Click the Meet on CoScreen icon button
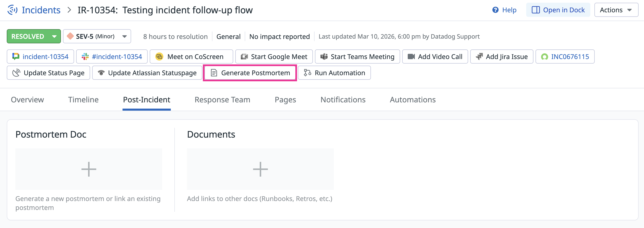The width and height of the screenshot is (644, 228). (x=159, y=57)
